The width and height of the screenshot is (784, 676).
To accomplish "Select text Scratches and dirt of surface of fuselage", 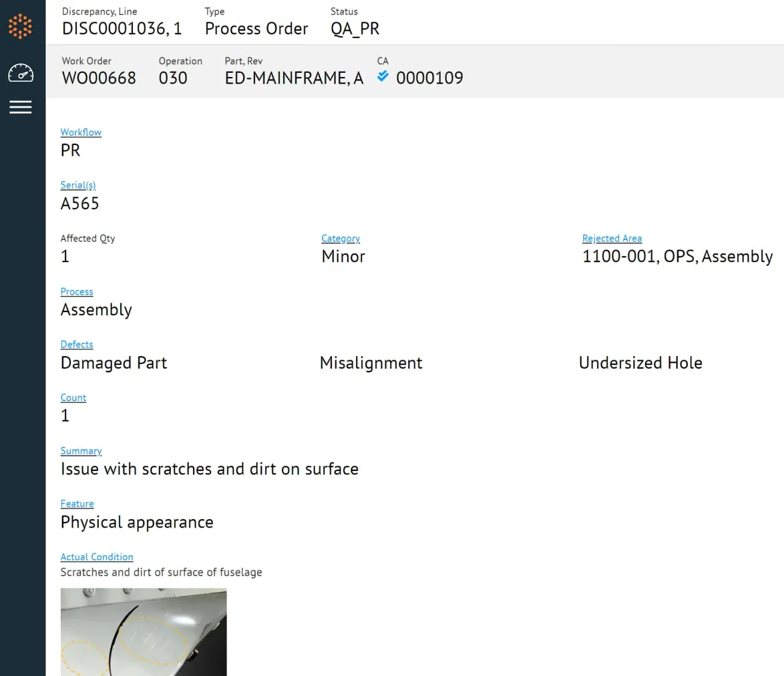I will [x=162, y=573].
